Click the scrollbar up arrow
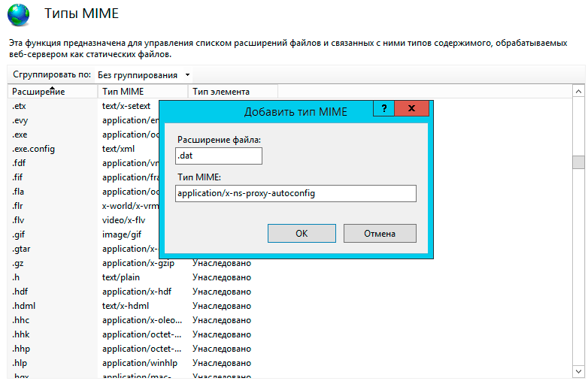The height and width of the screenshot is (381, 588). [578, 92]
